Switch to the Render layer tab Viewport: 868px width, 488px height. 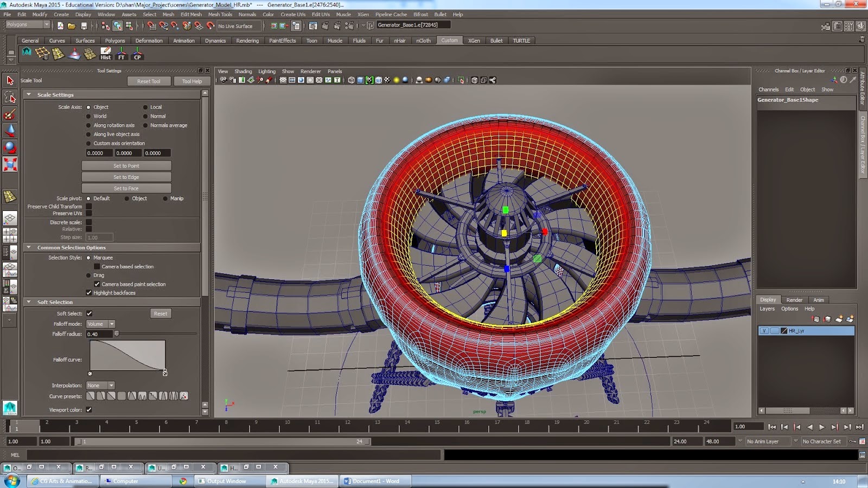(794, 300)
